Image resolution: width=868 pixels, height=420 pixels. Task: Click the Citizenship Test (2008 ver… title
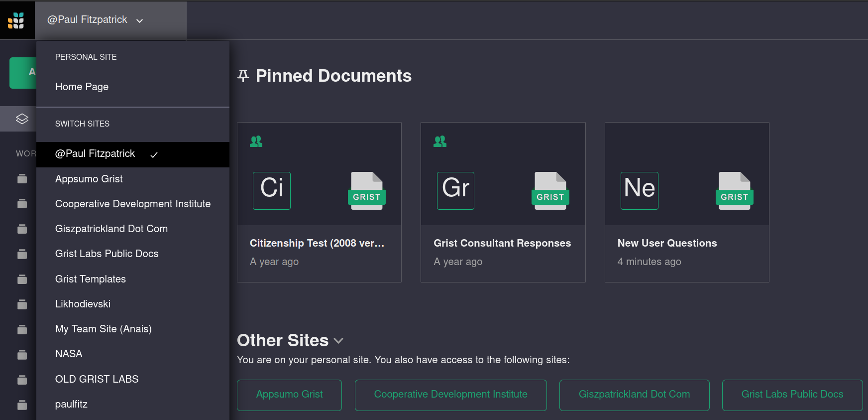point(317,243)
